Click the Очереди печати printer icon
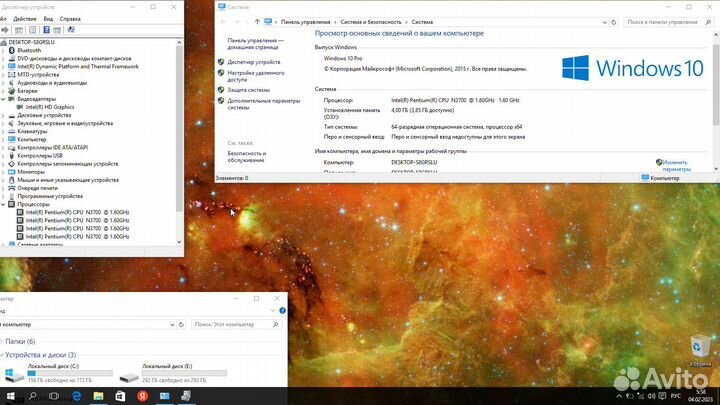 pyautogui.click(x=11, y=188)
